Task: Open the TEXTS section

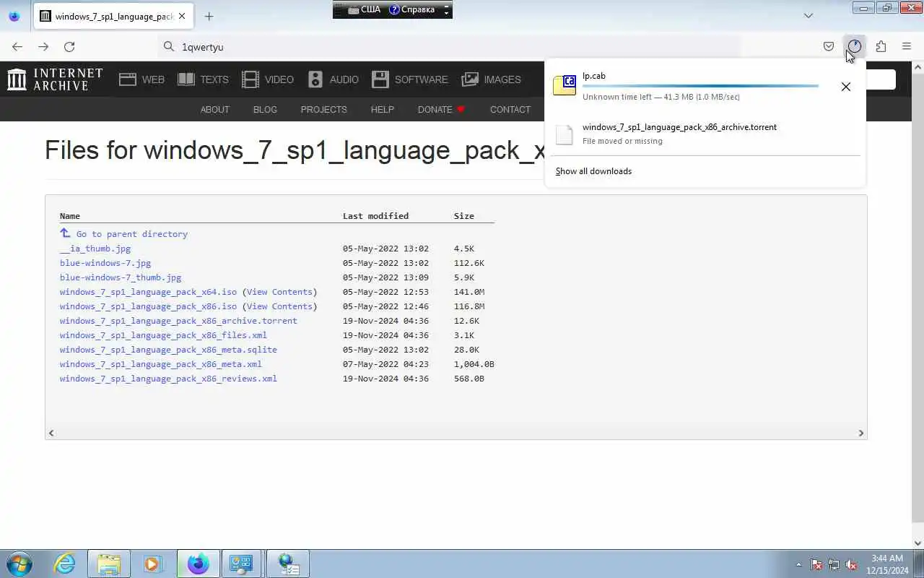Action: click(x=203, y=79)
